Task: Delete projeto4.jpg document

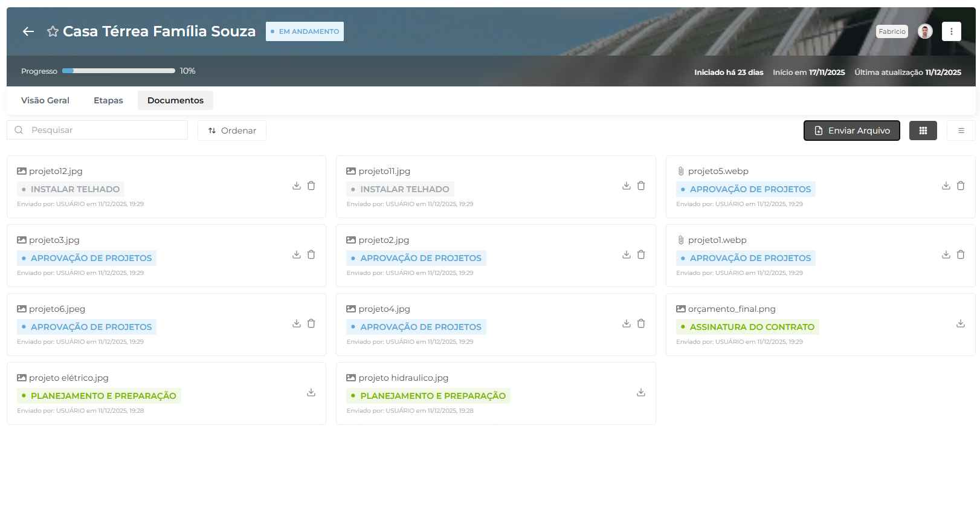Action: (641, 323)
